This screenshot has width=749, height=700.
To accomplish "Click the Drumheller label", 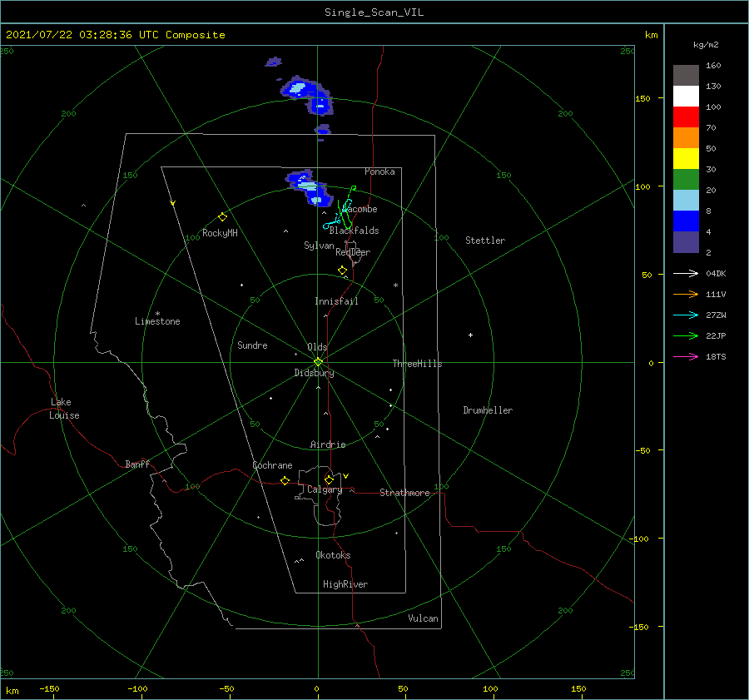I will point(488,410).
